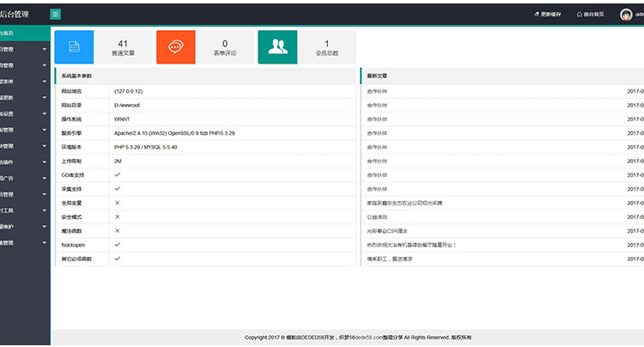Screen dimensions: 644x347
Task: Click the house icon in top bar
Action: click(x=579, y=15)
